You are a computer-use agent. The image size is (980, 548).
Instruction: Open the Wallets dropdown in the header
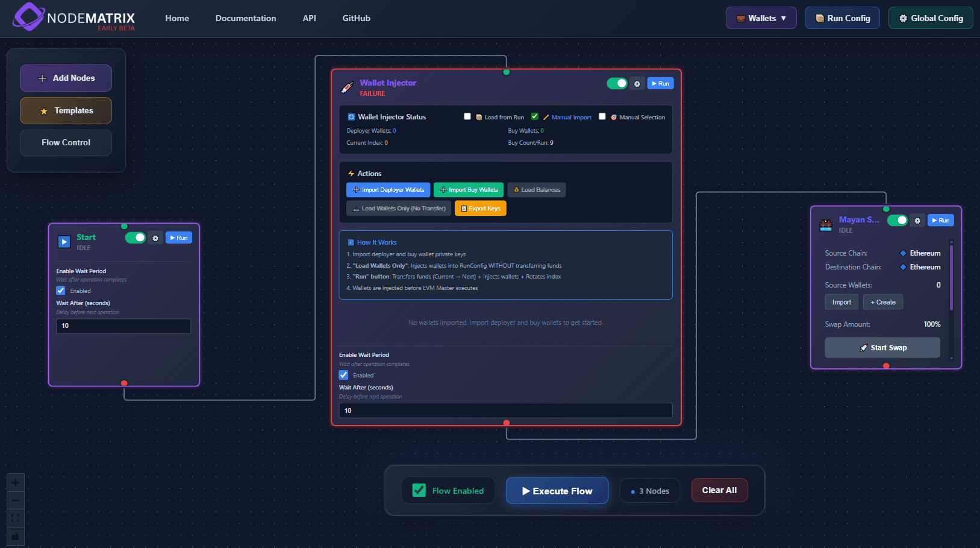coord(761,17)
